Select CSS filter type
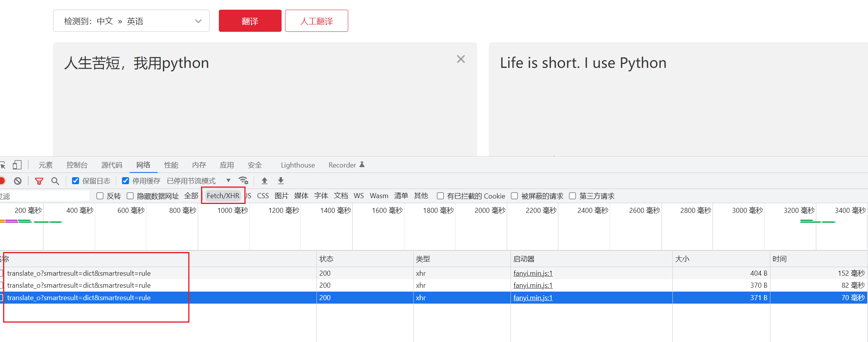This screenshot has width=868, height=342. click(x=263, y=196)
